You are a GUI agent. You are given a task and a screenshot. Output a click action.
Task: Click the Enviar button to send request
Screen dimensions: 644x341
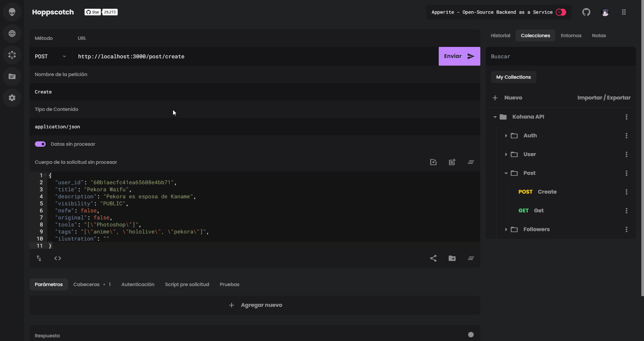pyautogui.click(x=459, y=56)
